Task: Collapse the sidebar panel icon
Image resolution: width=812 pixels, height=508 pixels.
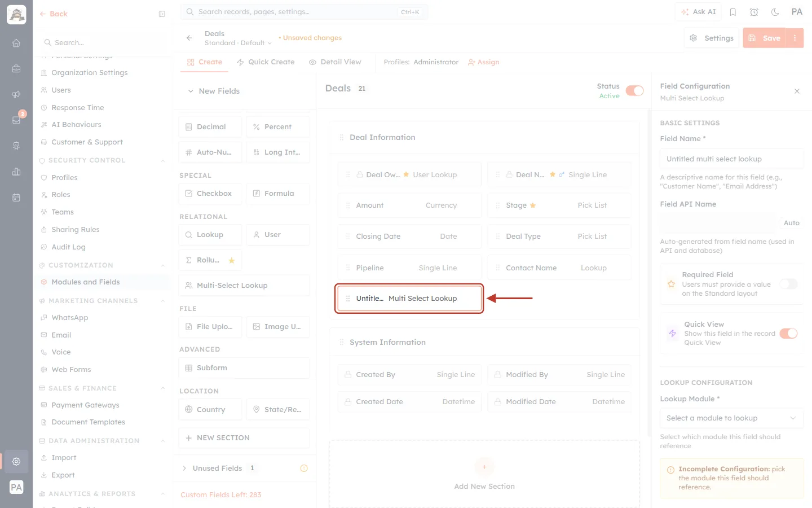Action: tap(162, 14)
